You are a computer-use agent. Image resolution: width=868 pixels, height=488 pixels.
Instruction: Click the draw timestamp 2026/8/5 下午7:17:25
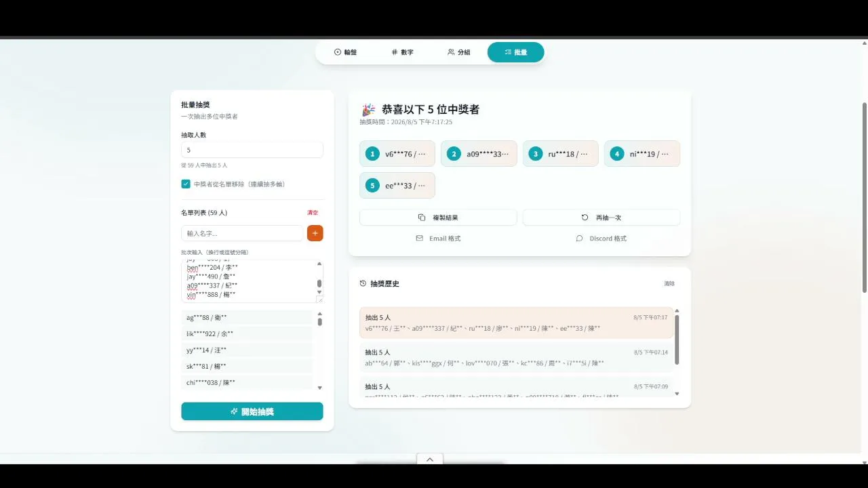tap(406, 122)
